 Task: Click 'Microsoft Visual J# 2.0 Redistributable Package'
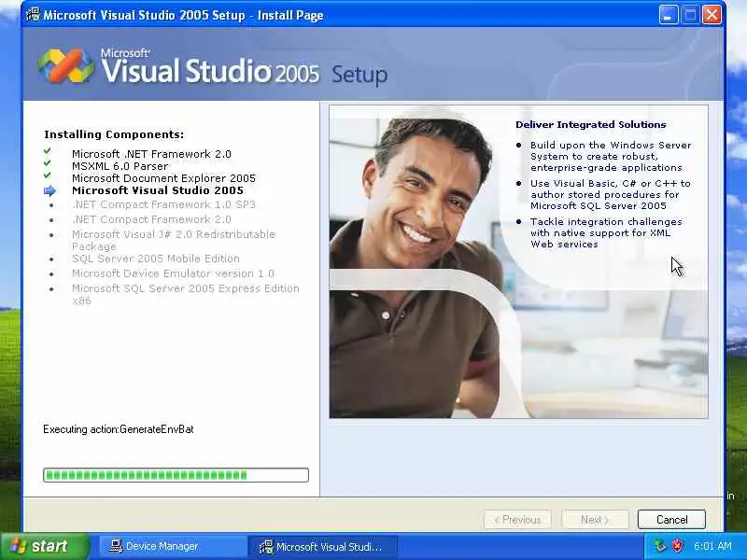(x=174, y=241)
